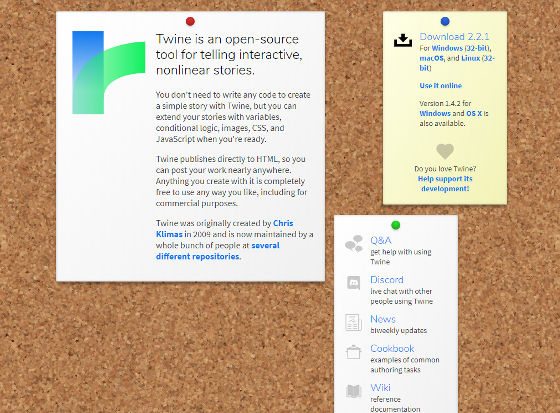Download for Windows (32-bit)

tap(461, 48)
